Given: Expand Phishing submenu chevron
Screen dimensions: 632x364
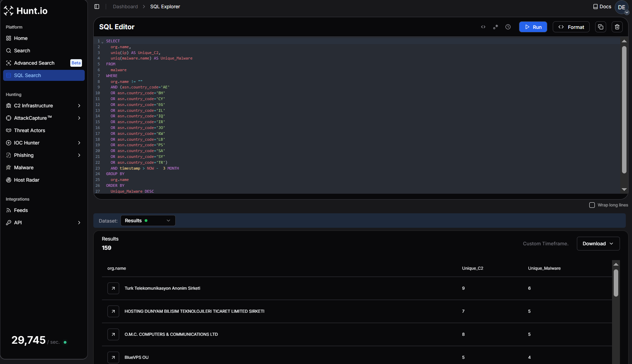Looking at the screenshot, I should tap(79, 155).
